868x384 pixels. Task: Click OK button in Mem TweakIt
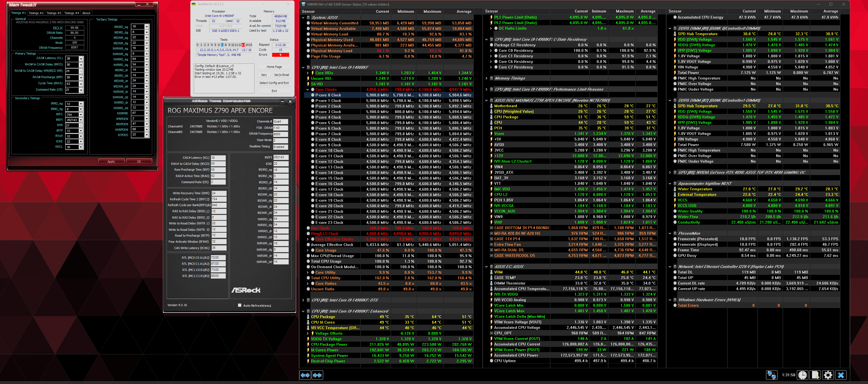[x=139, y=161]
